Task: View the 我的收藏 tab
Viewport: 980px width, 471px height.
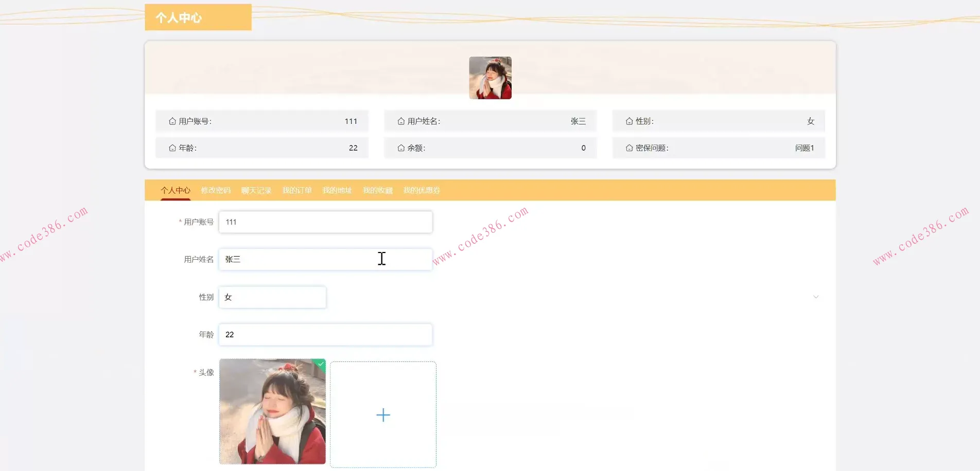Action: pyautogui.click(x=378, y=190)
